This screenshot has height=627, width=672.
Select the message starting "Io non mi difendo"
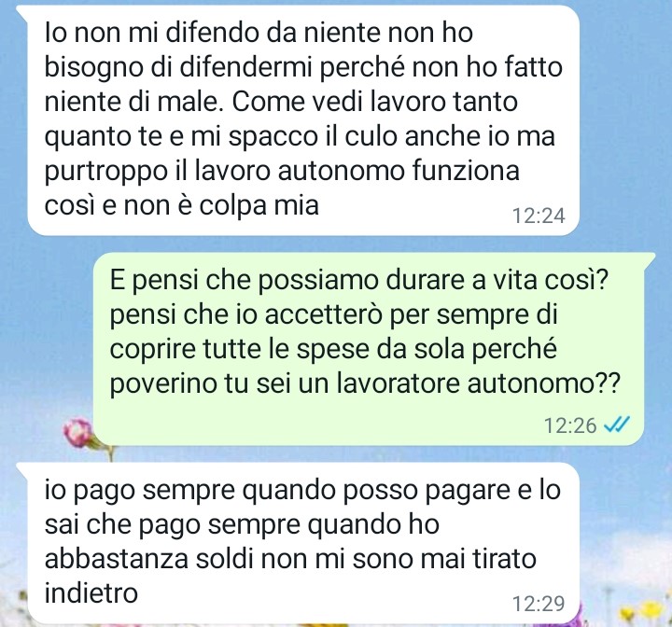click(303, 120)
